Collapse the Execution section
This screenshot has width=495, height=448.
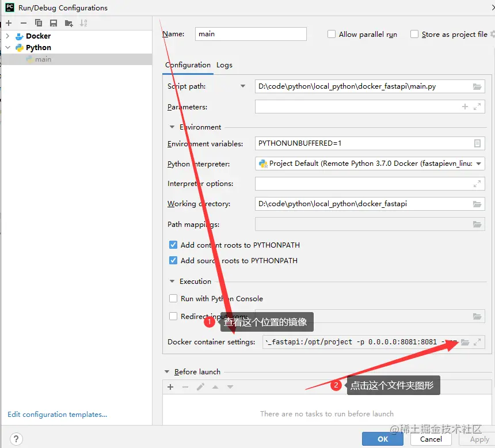pos(172,281)
